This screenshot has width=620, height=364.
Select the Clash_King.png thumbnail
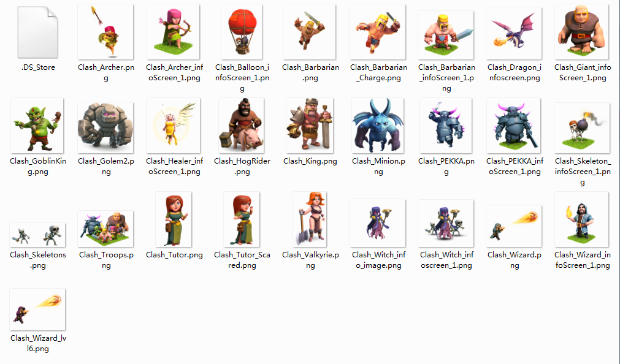click(x=310, y=126)
